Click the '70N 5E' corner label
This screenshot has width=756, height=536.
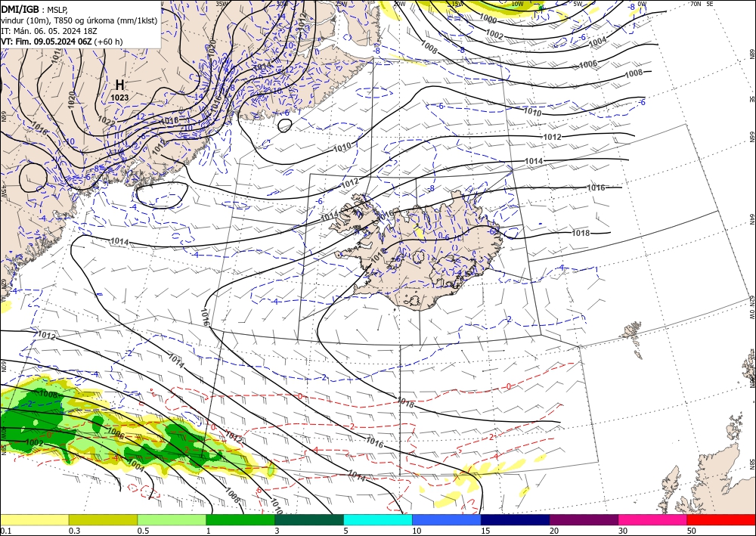[702, 4]
